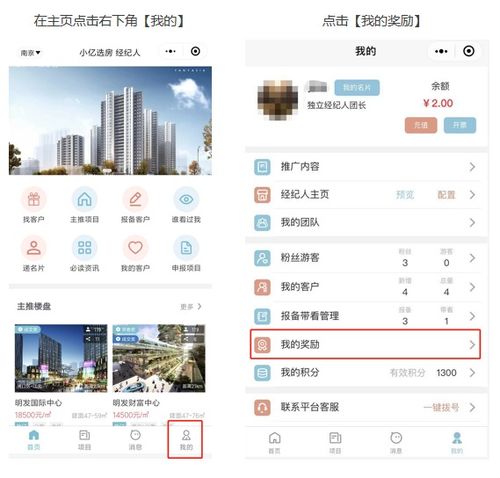Tap the 充值 recharge button
The height and width of the screenshot is (478, 500).
point(421,125)
